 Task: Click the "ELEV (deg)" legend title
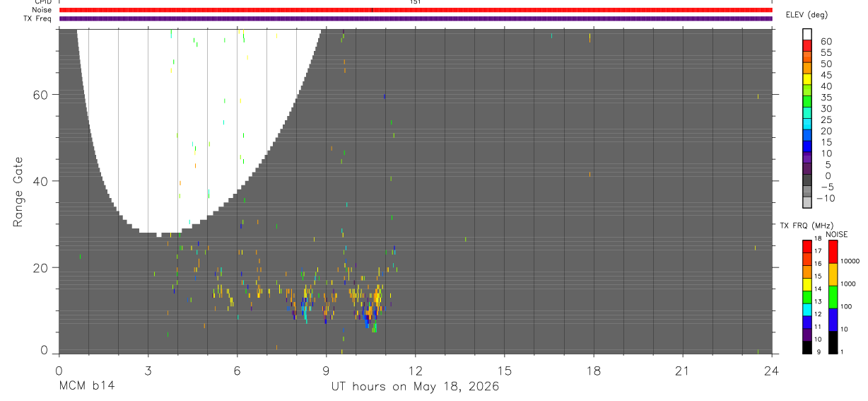[808, 15]
